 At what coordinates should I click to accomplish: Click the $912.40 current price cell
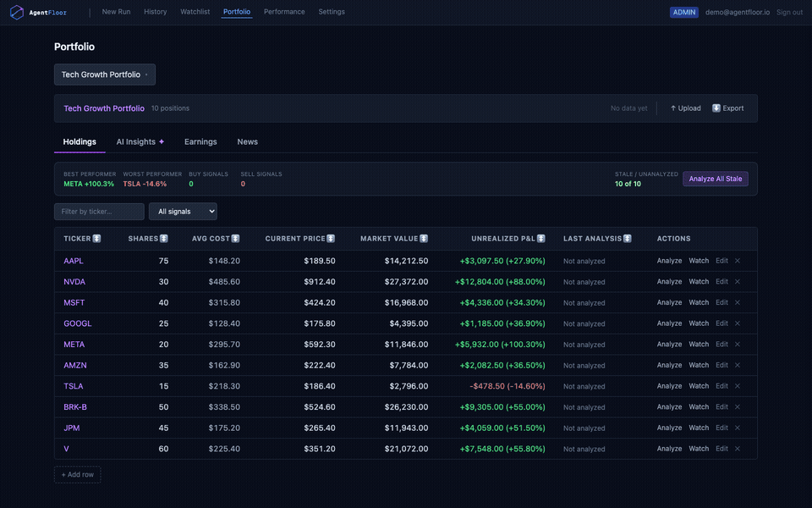pyautogui.click(x=320, y=281)
